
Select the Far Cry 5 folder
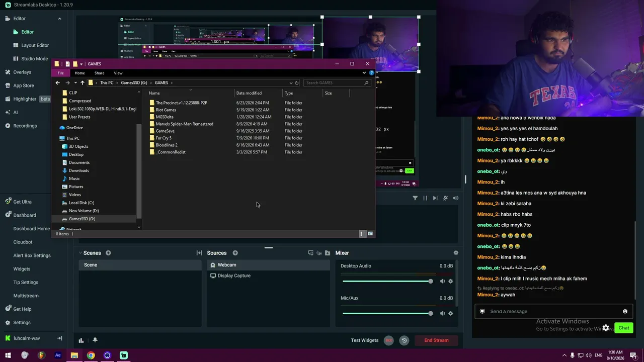(x=164, y=138)
